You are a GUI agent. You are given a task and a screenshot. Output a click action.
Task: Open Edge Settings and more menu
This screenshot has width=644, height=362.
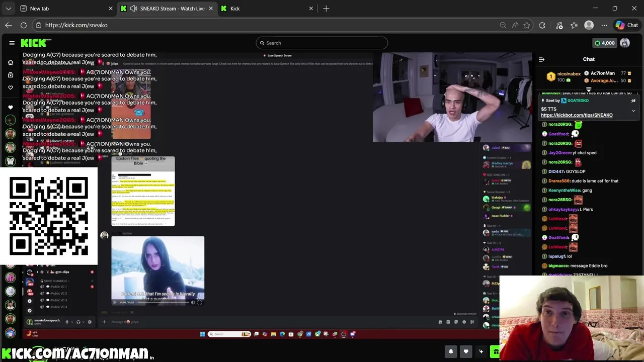pos(604,25)
